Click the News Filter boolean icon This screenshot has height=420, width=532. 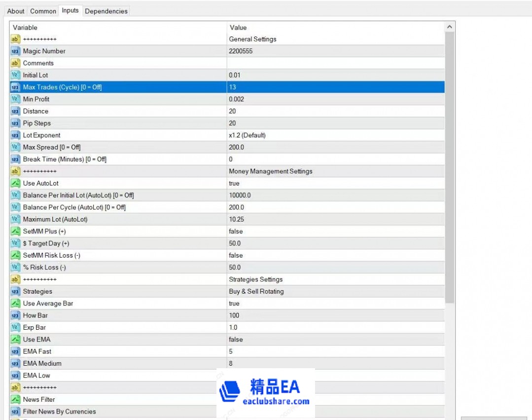(x=15, y=399)
